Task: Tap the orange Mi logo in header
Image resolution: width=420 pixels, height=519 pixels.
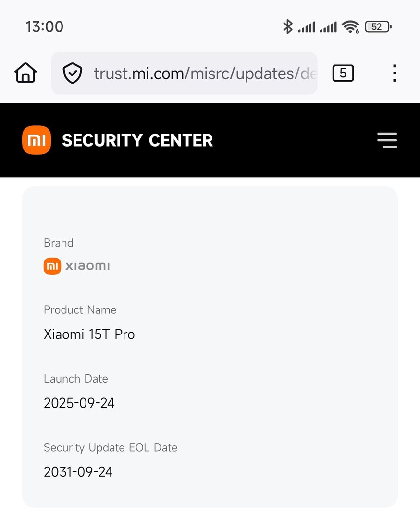Action: coord(37,140)
